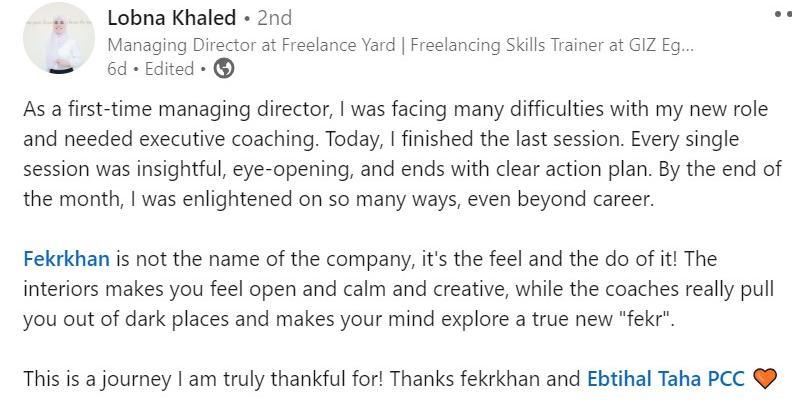Click the first paragraph about managing director
Screen dimensions: 792x402
(x=402, y=154)
